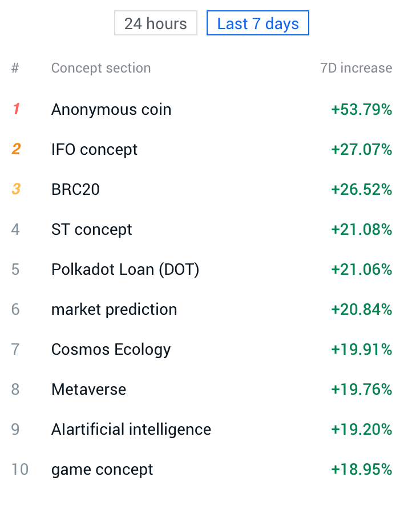Click the yellow rank 3 badge
Viewport: 420px width, 505px height.
click(x=16, y=189)
